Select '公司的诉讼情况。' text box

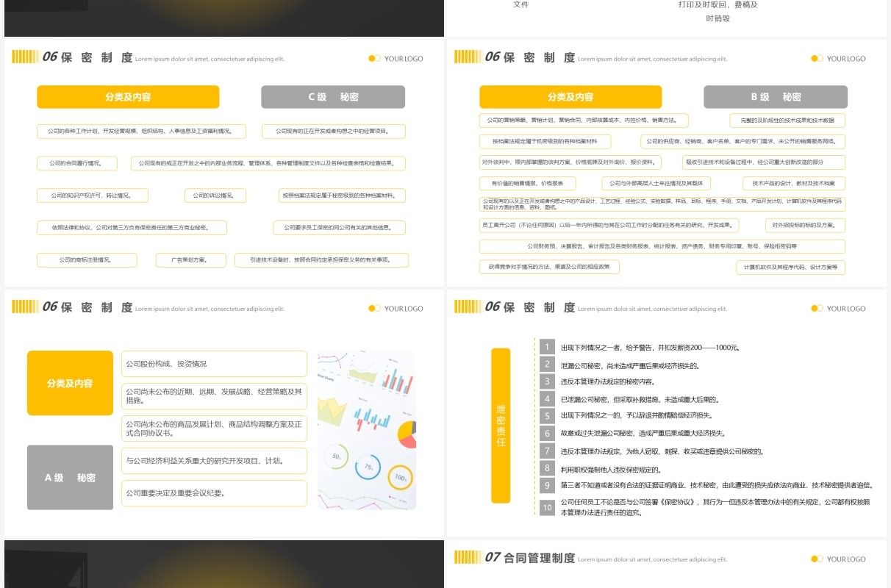pyautogui.click(x=215, y=196)
